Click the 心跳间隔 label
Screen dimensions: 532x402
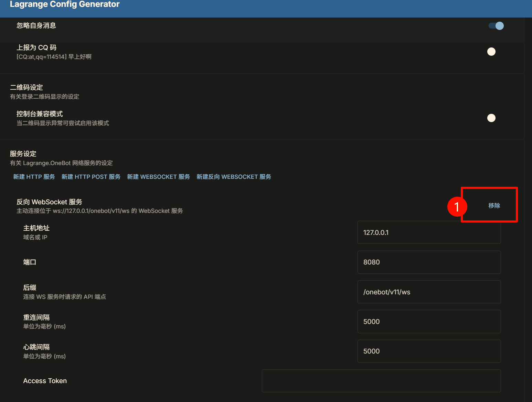tap(36, 347)
